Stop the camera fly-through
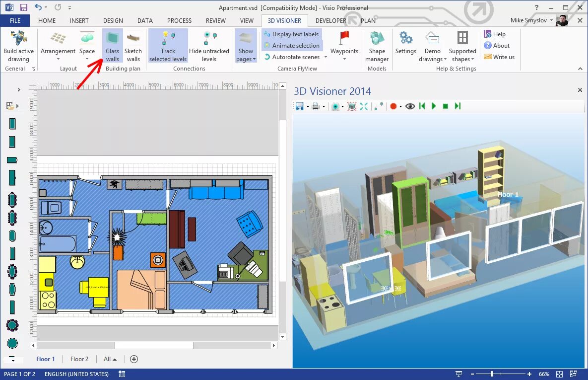Viewport: 588px width, 380px height. [446, 106]
